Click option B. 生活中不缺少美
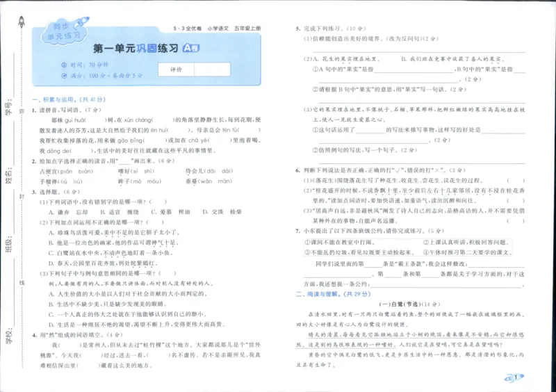Viewport: 556px width, 392px height. [x=108, y=304]
